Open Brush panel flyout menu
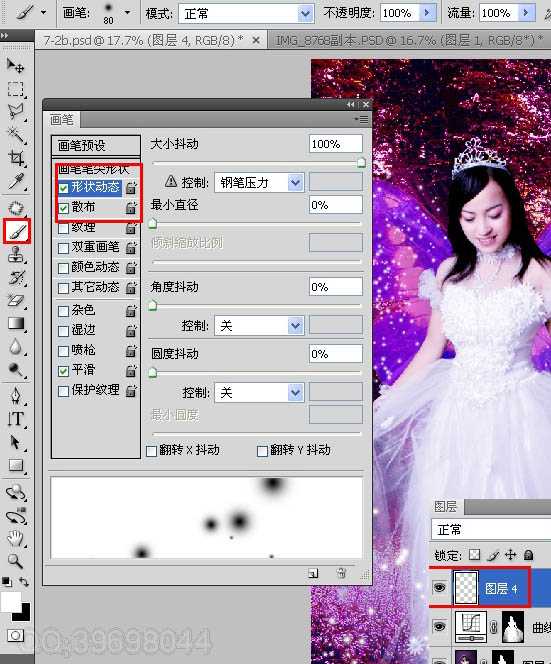This screenshot has width=551, height=664. [362, 120]
